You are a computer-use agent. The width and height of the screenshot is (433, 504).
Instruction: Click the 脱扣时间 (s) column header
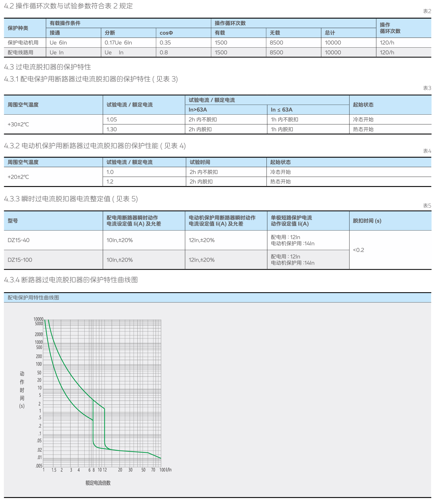point(367,221)
